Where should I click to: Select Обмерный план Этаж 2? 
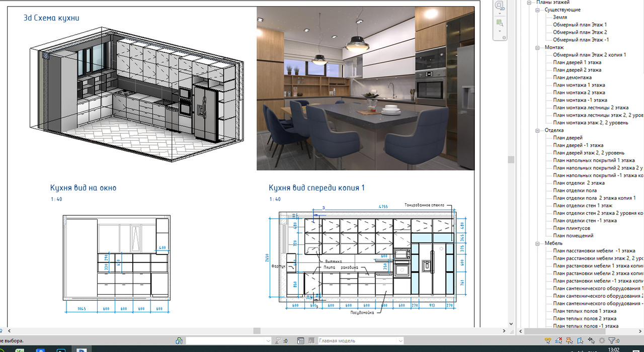click(580, 32)
